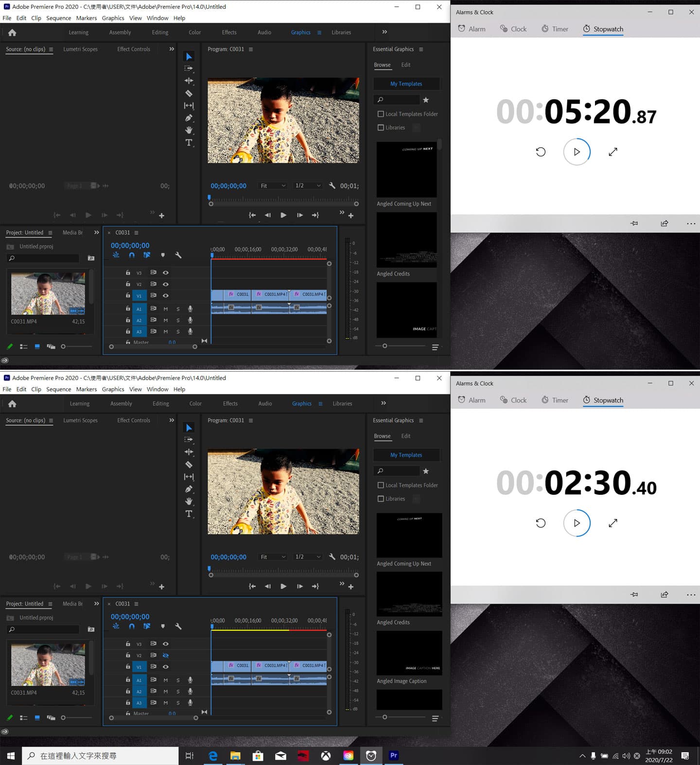
Task: Open Program: C0031 panel menu, upper Premiere window
Action: click(x=251, y=49)
